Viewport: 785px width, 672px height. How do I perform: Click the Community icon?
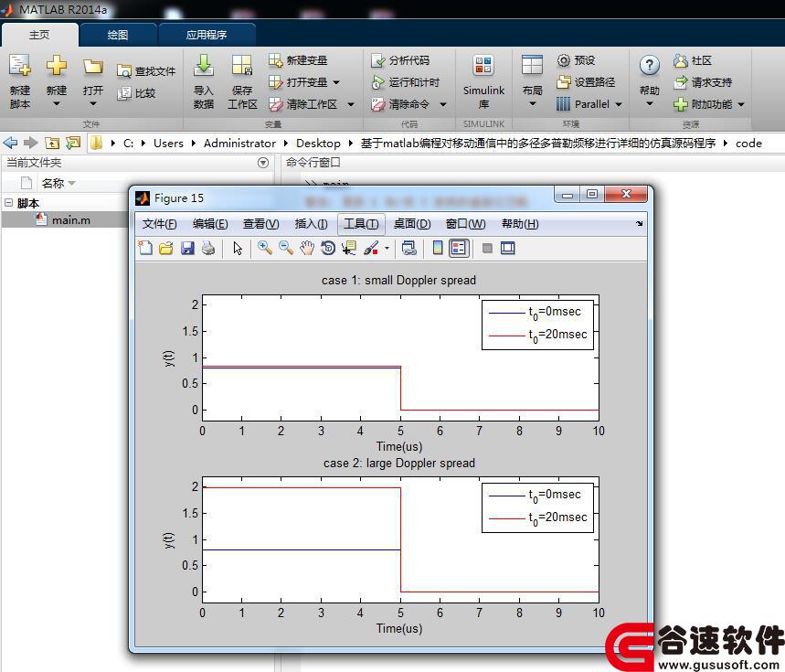tap(681, 60)
